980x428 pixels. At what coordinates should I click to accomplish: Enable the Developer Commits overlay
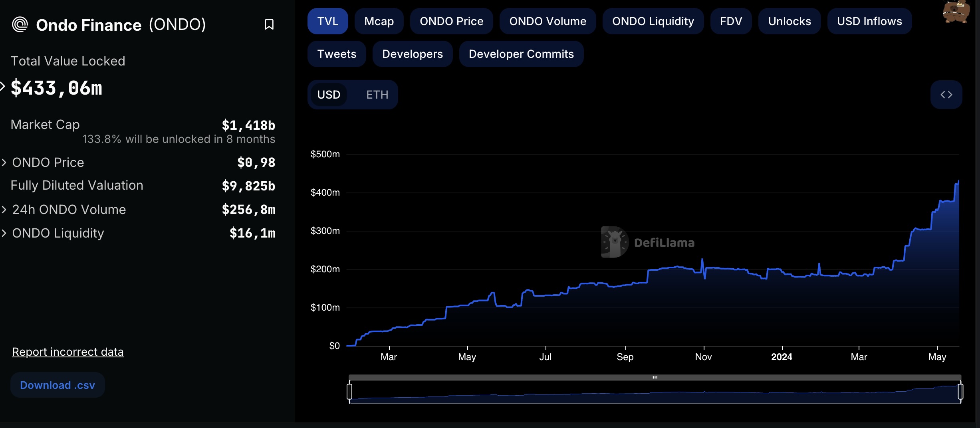click(521, 54)
